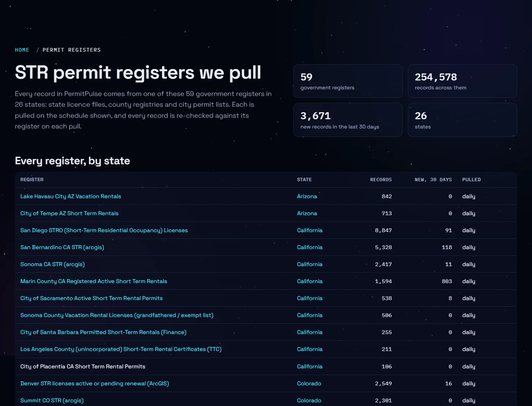
Task: Click the RECORDS column header
Action: coord(381,180)
